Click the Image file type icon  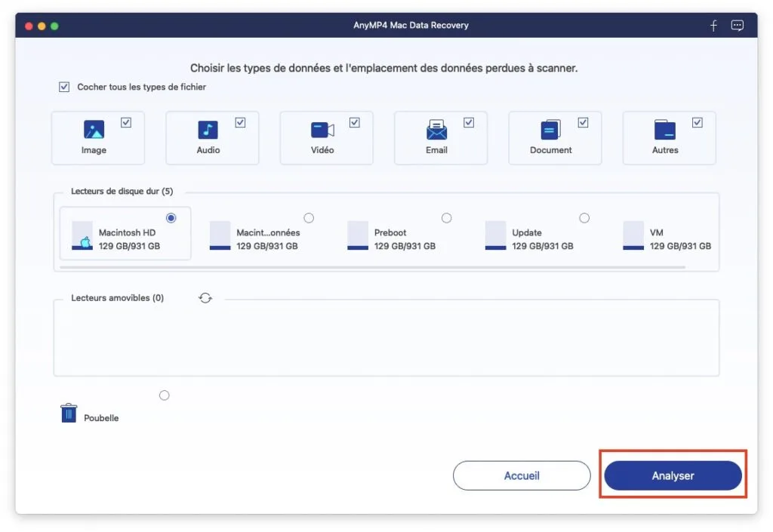click(94, 130)
